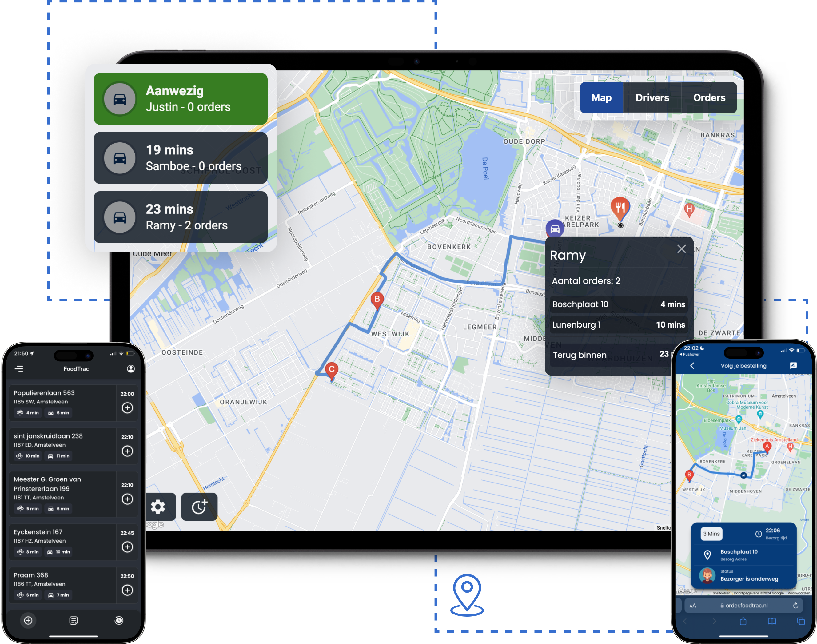Image resolution: width=817 pixels, height=644 pixels.
Task: Tap plus tab in FoodTrac bottom bar
Action: point(28,621)
